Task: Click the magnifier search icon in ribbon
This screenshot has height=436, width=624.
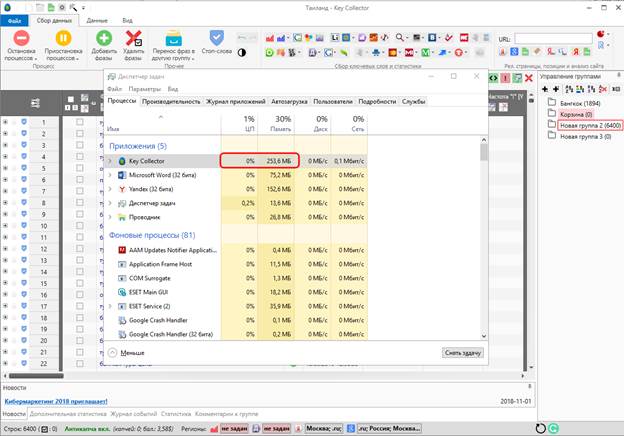Action: click(400, 37)
